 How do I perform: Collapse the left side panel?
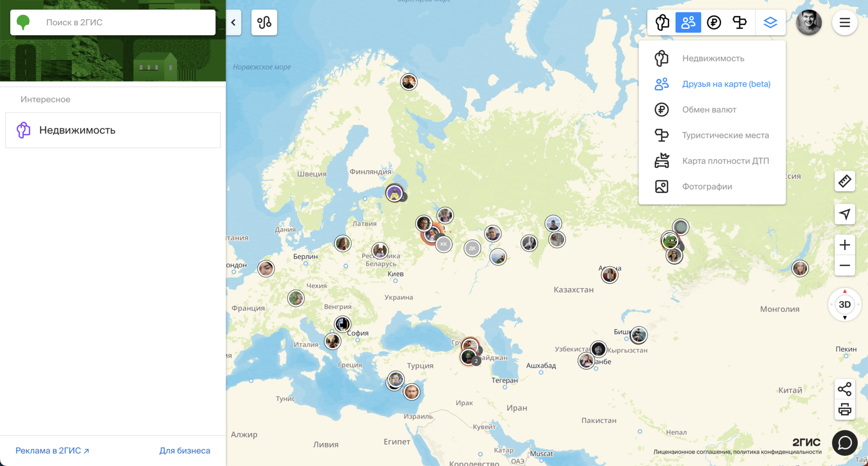[234, 22]
